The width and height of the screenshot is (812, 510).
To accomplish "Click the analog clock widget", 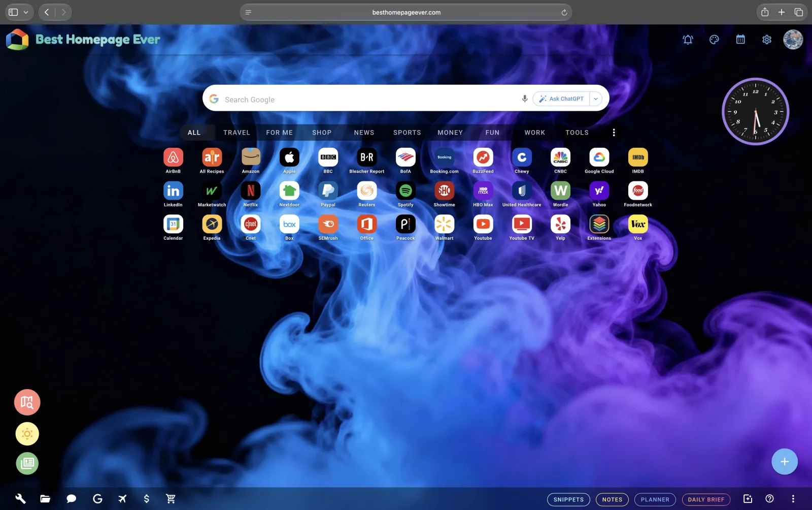I will pos(755,111).
